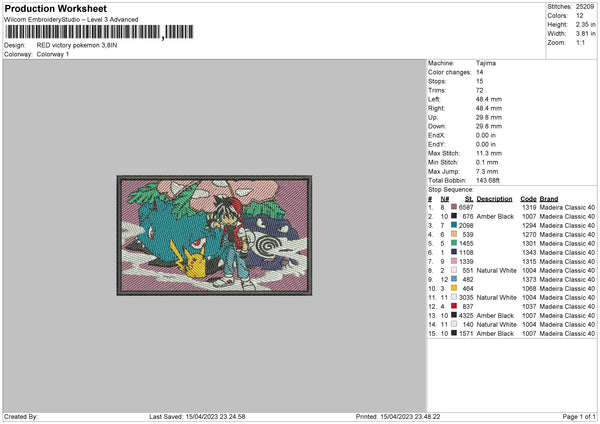Click the 'Colorway 1' value

(53, 54)
